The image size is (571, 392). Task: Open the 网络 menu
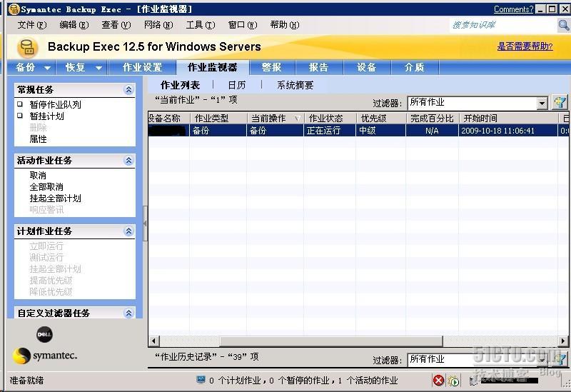click(x=158, y=25)
